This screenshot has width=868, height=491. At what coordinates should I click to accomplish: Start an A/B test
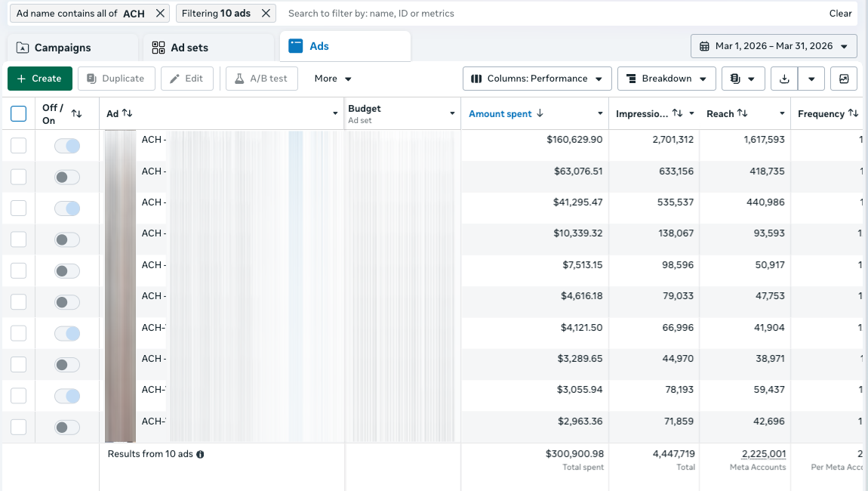click(262, 79)
